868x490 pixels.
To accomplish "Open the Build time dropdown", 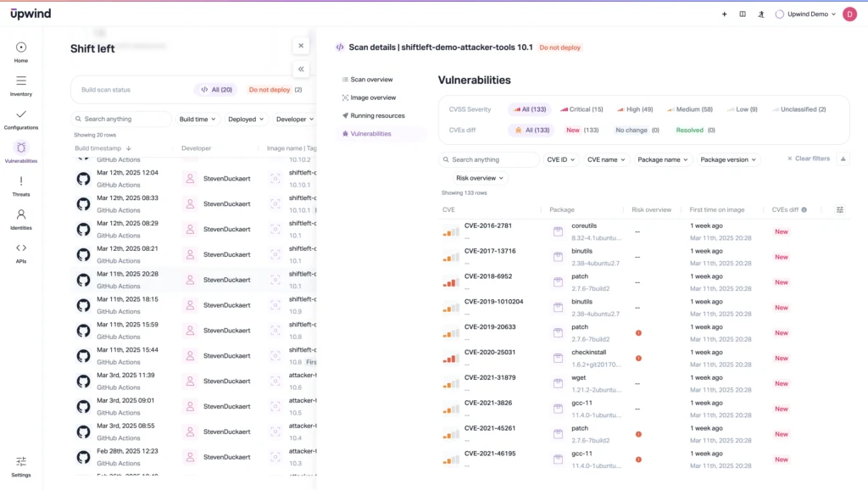I will [x=197, y=119].
